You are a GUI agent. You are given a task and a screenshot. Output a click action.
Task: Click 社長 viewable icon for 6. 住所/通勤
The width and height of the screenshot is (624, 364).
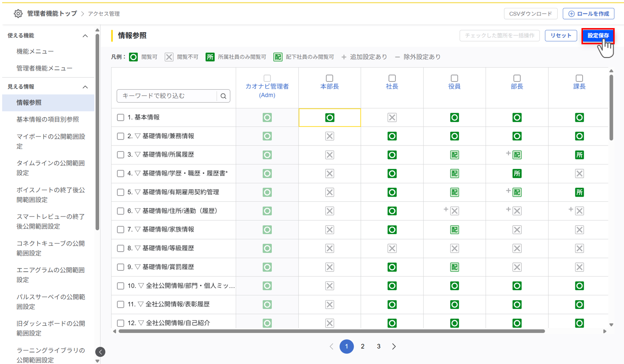coord(392,211)
